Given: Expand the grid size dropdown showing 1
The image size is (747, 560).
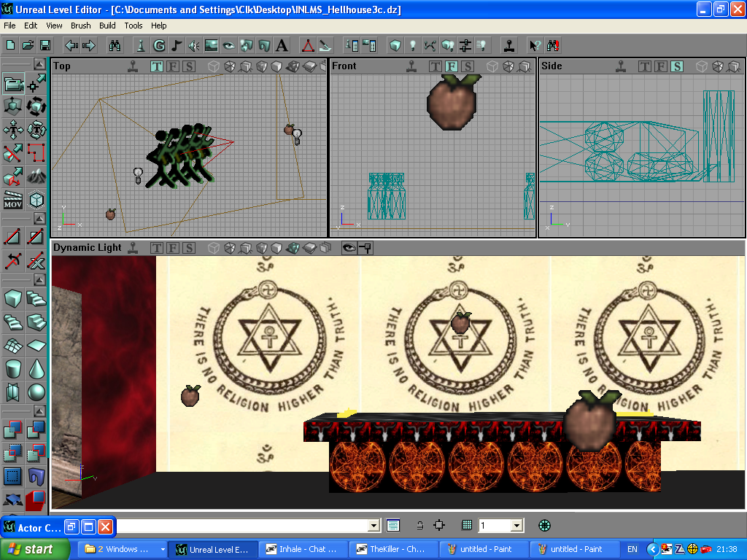Looking at the screenshot, I should click(516, 525).
